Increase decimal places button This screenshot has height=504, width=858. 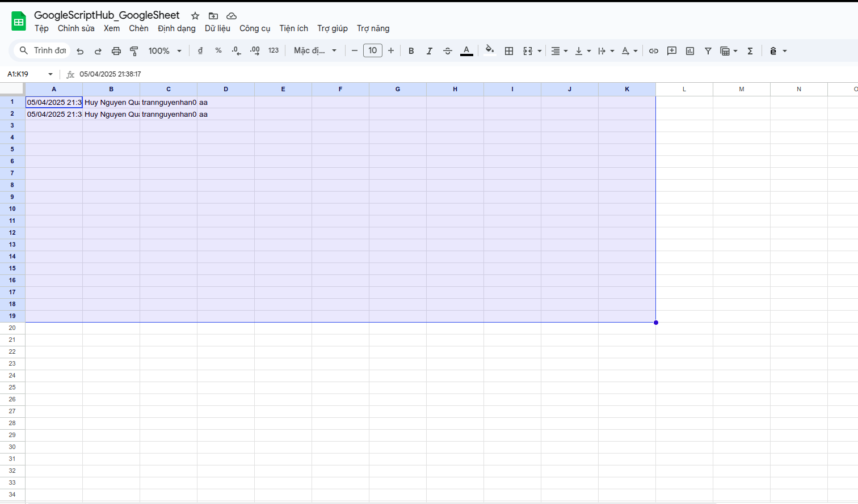(x=255, y=51)
